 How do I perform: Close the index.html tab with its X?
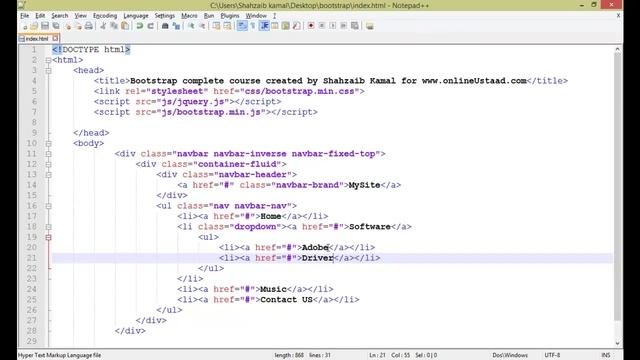point(56,38)
